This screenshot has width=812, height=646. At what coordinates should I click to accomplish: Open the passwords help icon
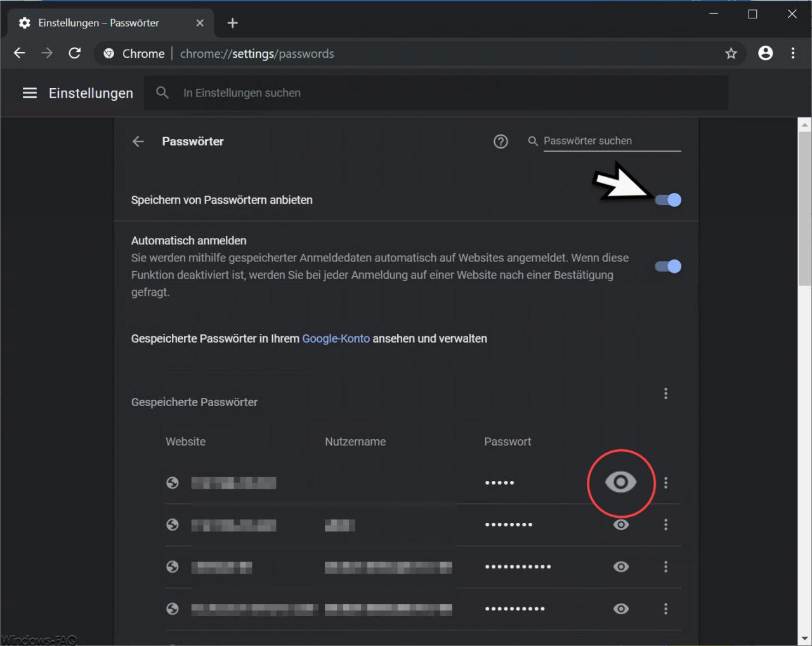coord(501,142)
